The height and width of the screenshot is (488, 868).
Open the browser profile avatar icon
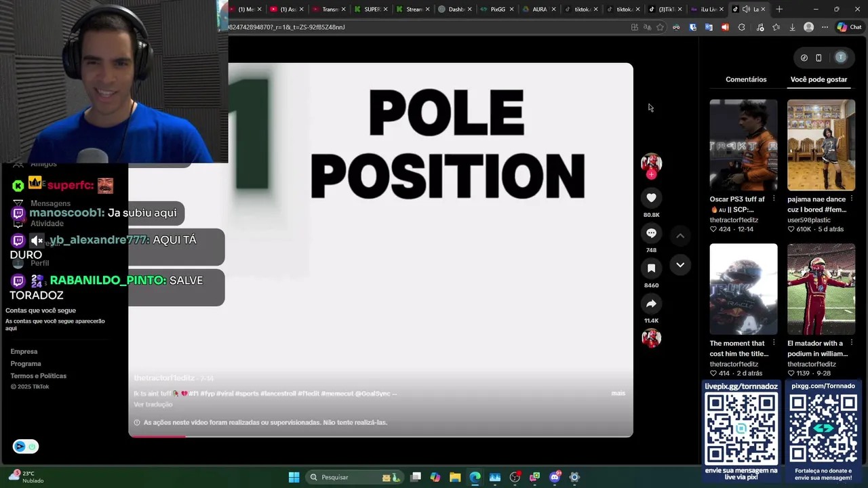point(808,27)
